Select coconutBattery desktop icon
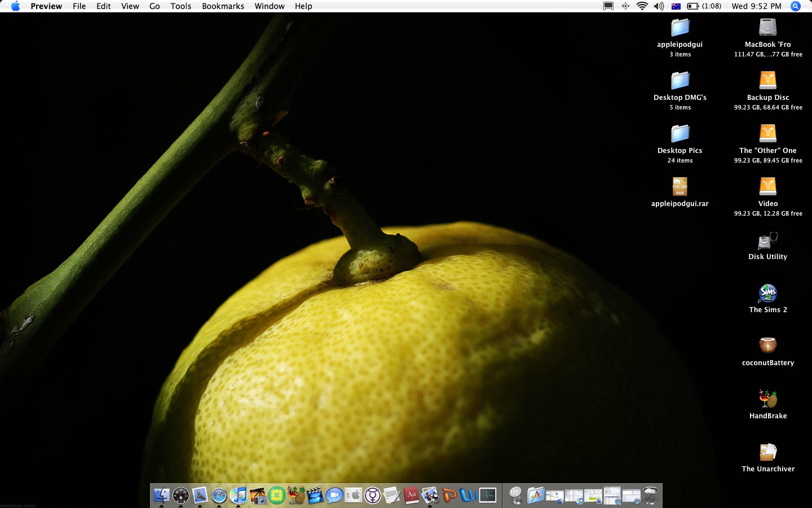 (768, 352)
